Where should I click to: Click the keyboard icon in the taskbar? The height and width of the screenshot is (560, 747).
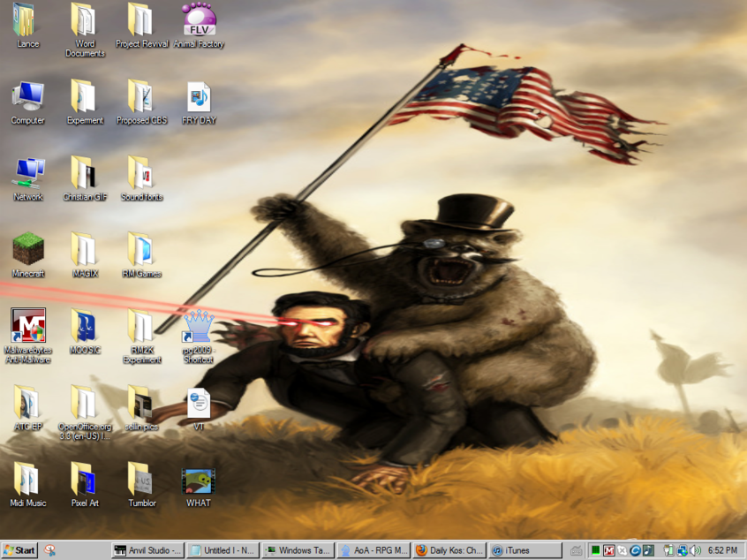tap(576, 551)
